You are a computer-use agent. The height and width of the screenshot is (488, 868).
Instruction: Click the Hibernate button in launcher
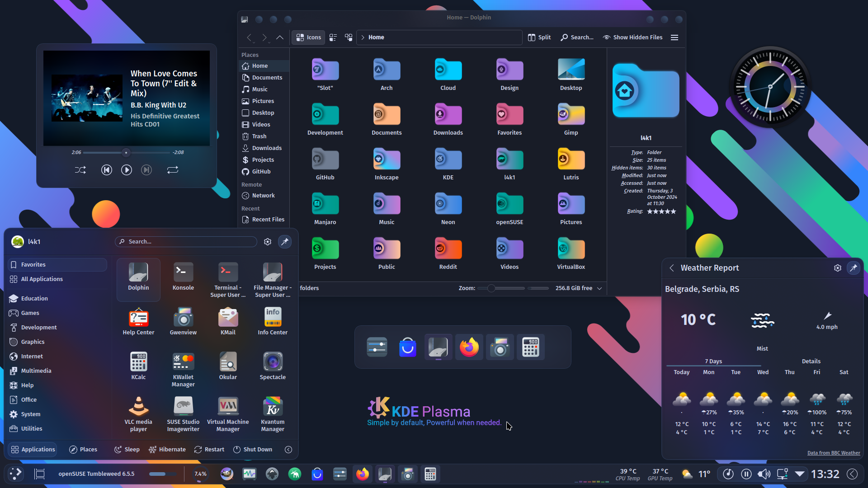pyautogui.click(x=167, y=450)
